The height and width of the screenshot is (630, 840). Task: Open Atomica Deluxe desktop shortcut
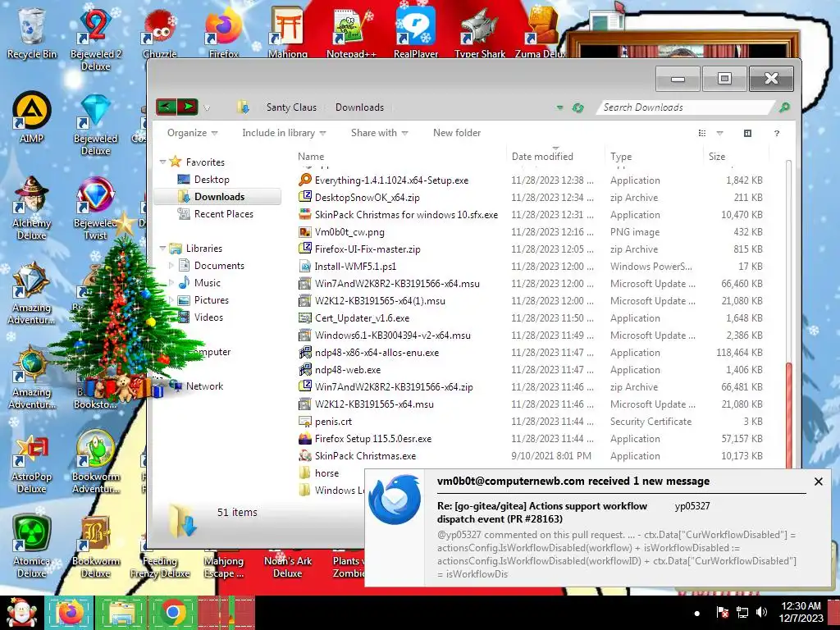[x=32, y=546]
